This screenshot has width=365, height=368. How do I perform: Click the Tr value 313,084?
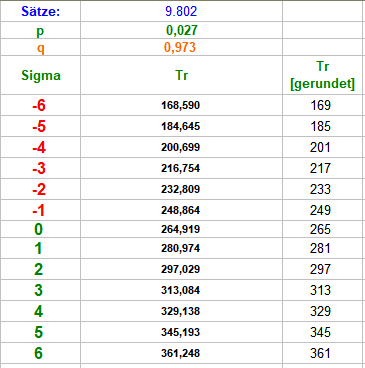click(181, 290)
